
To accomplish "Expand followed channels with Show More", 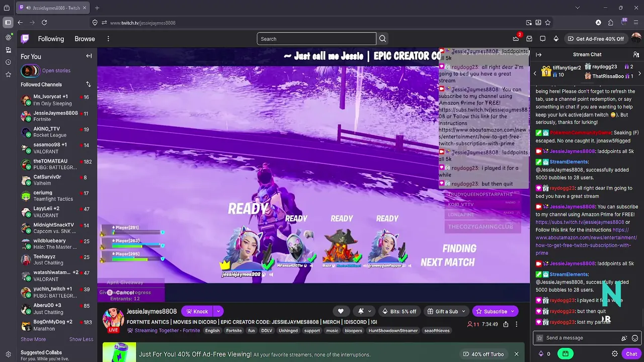I will pyautogui.click(x=33, y=339).
